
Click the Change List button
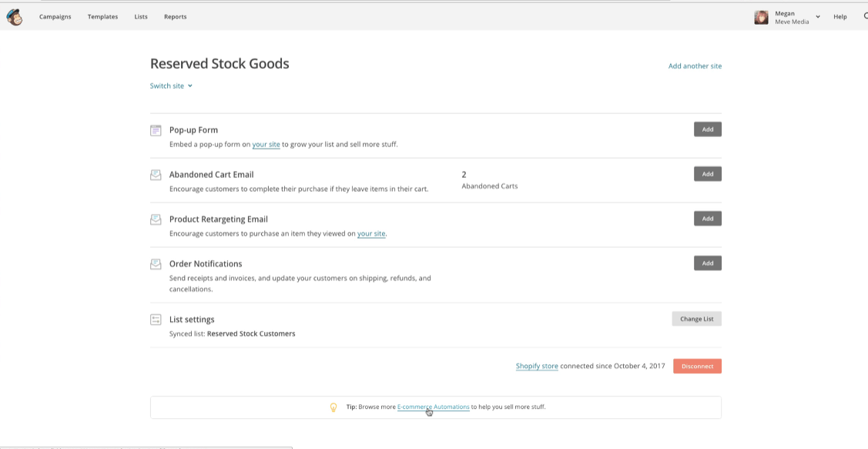(696, 319)
